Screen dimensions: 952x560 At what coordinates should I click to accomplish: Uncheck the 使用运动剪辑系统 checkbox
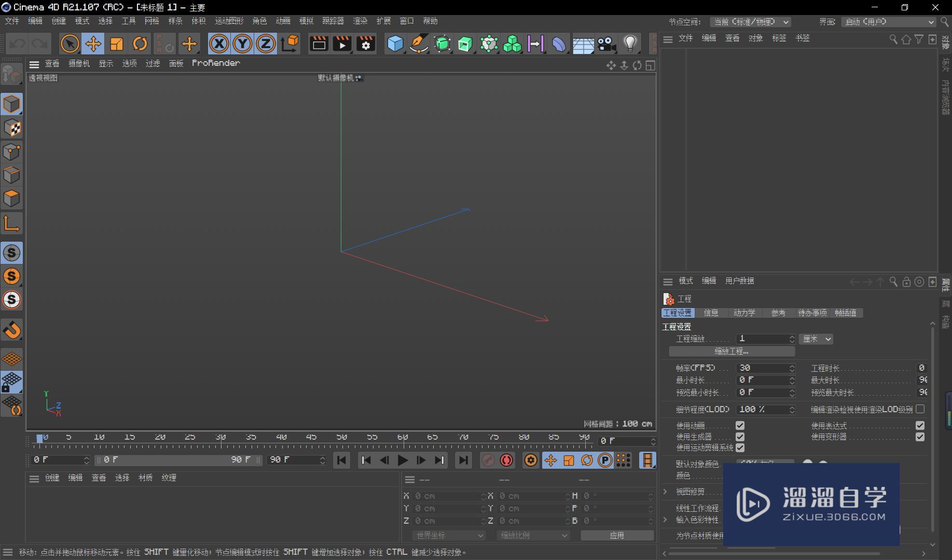coord(740,447)
